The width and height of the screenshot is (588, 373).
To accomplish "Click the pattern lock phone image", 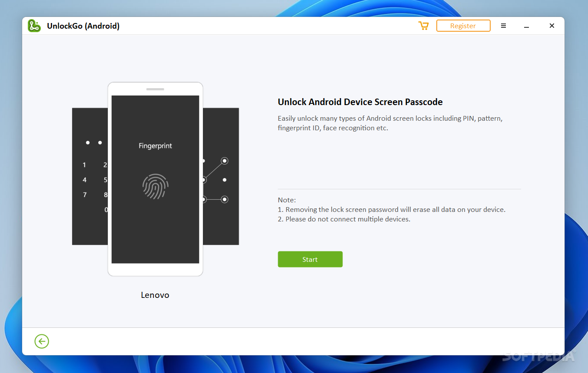I will point(221,176).
